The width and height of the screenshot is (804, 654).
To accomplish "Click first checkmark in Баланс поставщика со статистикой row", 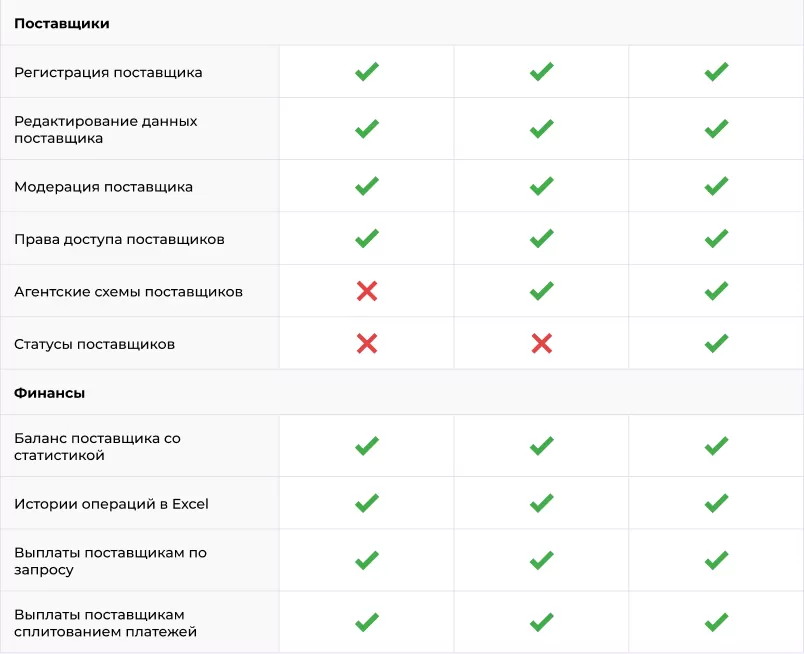I will pos(367,446).
